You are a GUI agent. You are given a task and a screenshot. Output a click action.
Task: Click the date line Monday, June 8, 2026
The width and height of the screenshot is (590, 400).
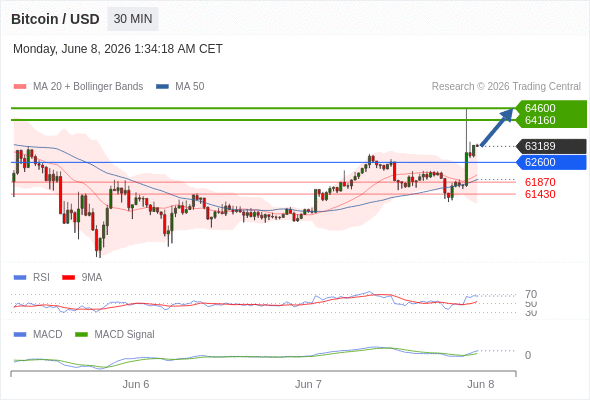118,49
